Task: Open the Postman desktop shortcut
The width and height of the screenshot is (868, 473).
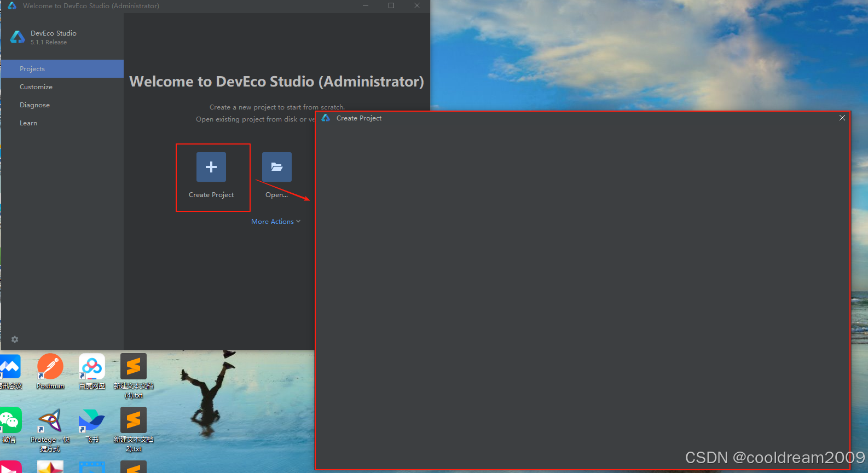Action: 50,371
